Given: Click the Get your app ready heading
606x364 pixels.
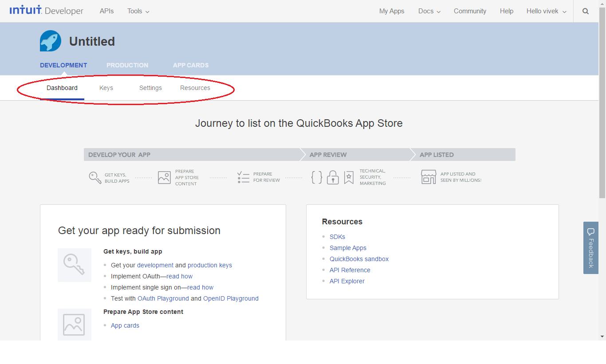Looking at the screenshot, I should point(139,231).
